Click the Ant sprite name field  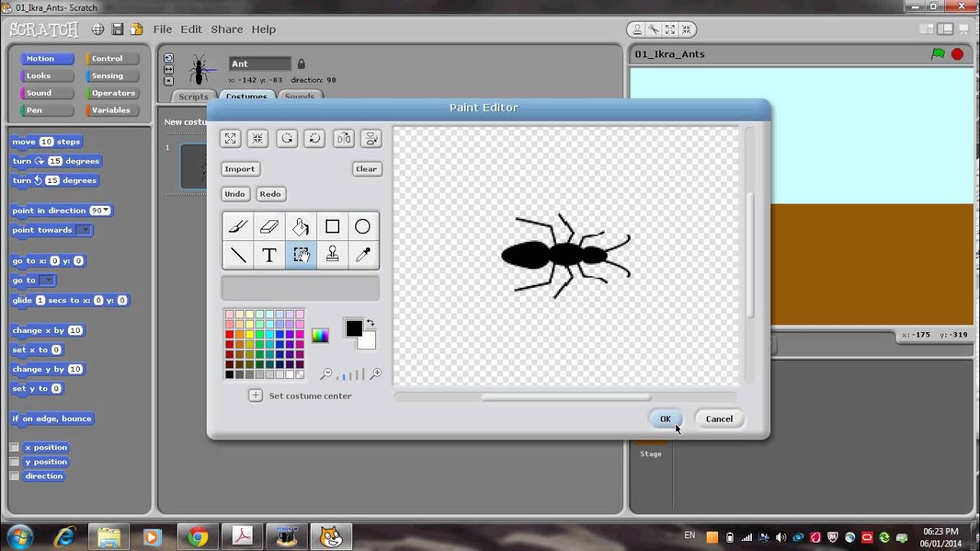click(x=260, y=64)
